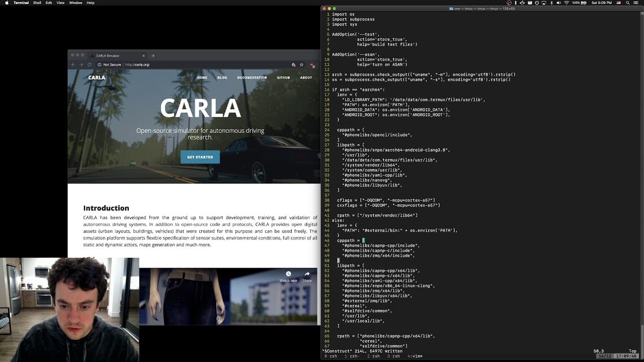Click the '"#selfdrive/common",' line in vim
This screenshot has width=644, height=362.
click(x=368, y=311)
